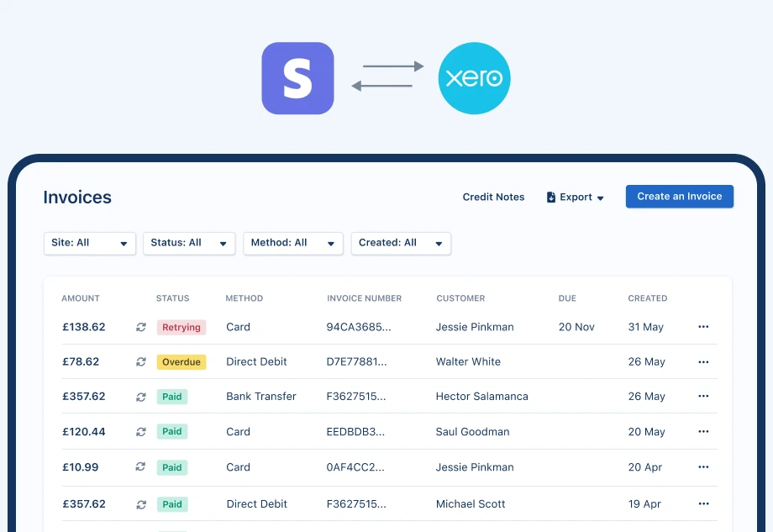Go to Credit Notes
This screenshot has width=773, height=532.
point(493,198)
